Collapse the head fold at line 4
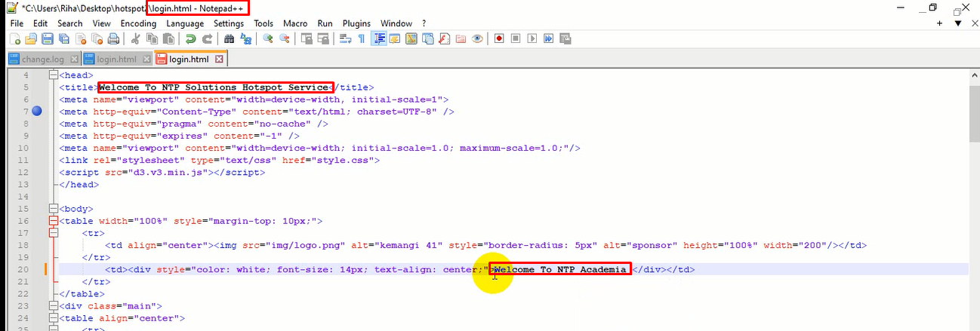 coord(53,75)
